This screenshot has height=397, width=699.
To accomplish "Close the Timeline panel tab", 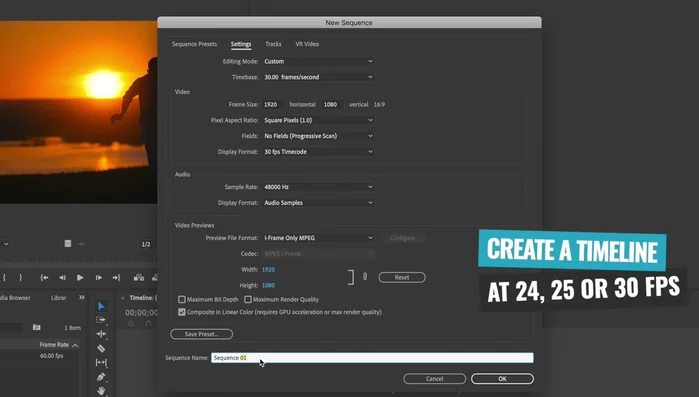I will tap(123, 298).
